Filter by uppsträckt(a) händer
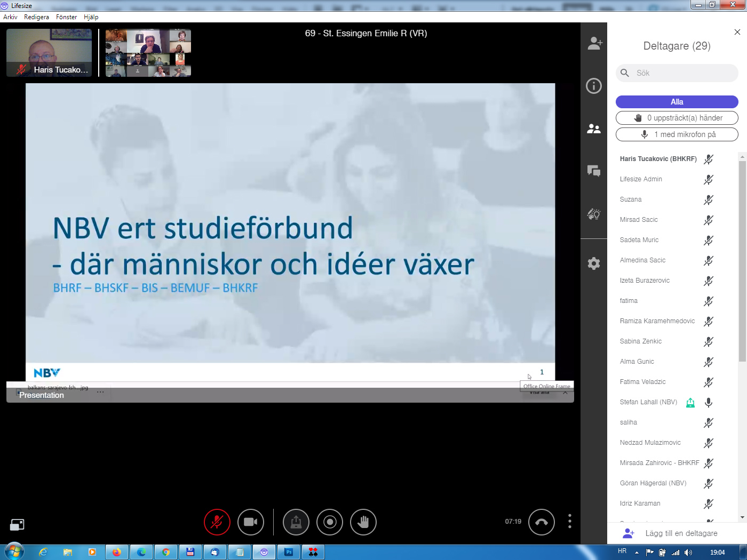747x560 pixels. coord(677,118)
